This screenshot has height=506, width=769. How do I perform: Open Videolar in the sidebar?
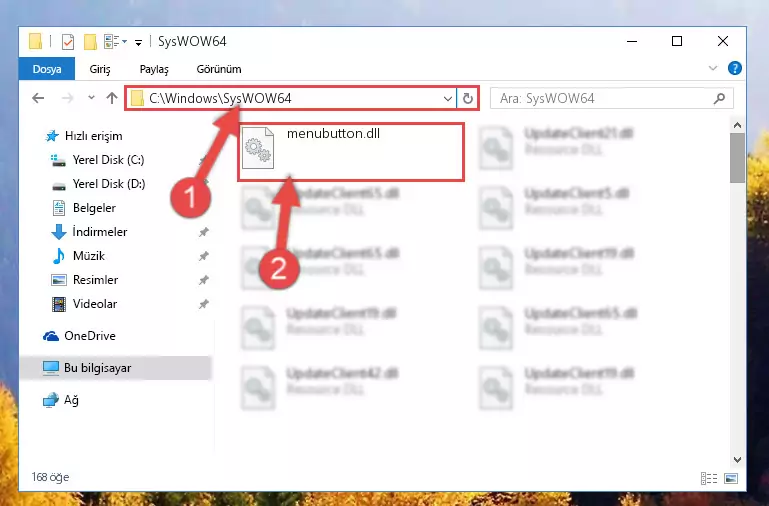(x=84, y=304)
